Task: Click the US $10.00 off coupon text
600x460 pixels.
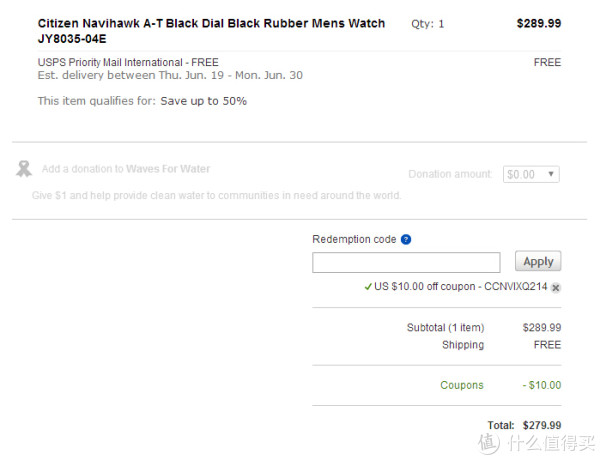Action: click(x=460, y=287)
